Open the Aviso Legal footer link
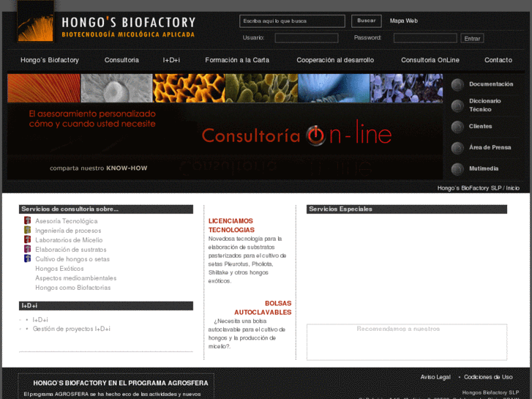This screenshot has width=532, height=399. click(x=435, y=377)
